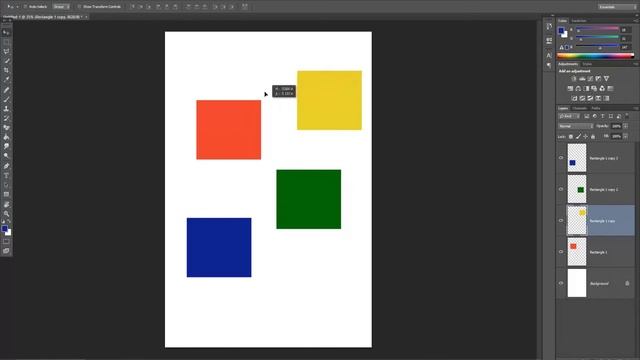This screenshot has height=360, width=640.
Task: Toggle the layer filtering switch
Action: (627, 116)
